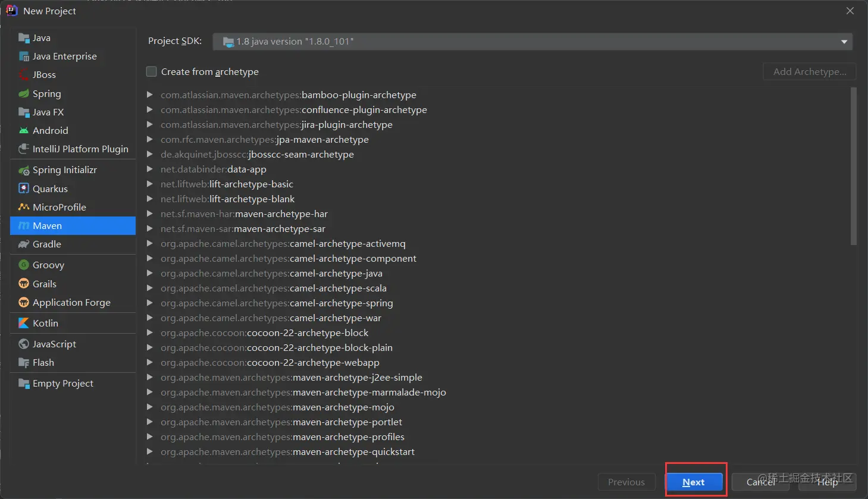Expand jpa-maven-archetype node
Screen dimensions: 868x499
tap(150, 139)
